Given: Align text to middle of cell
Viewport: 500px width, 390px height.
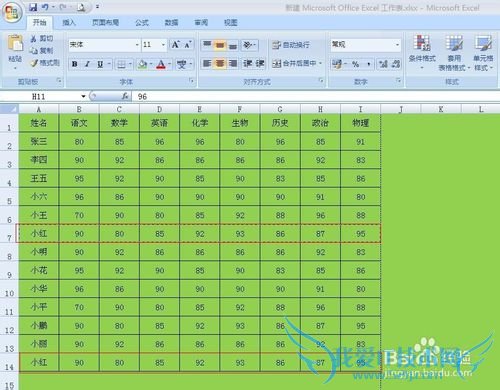Looking at the screenshot, I should (x=220, y=45).
